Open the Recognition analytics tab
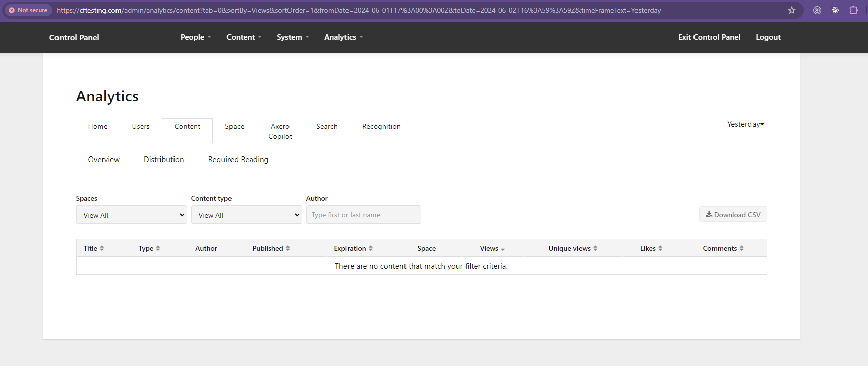This screenshot has width=868, height=366. coord(381,126)
